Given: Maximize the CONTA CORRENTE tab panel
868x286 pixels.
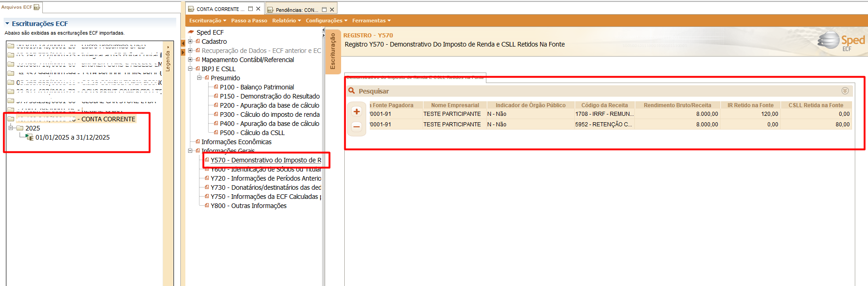Looking at the screenshot, I should click(250, 9).
